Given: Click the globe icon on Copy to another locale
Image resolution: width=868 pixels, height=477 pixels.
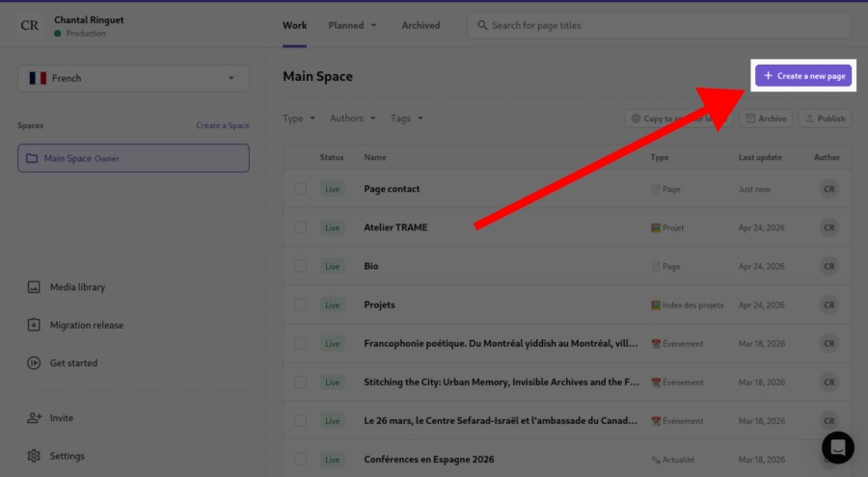Looking at the screenshot, I should click(636, 119).
